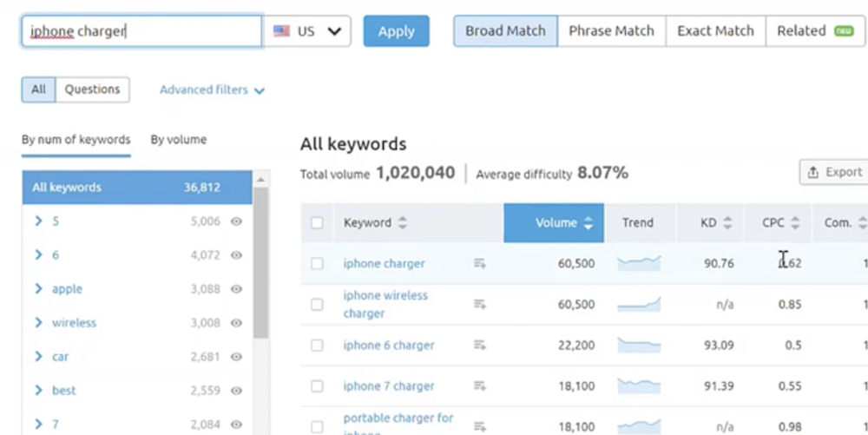
Task: View trend sparkline for iphone charger
Action: point(639,263)
